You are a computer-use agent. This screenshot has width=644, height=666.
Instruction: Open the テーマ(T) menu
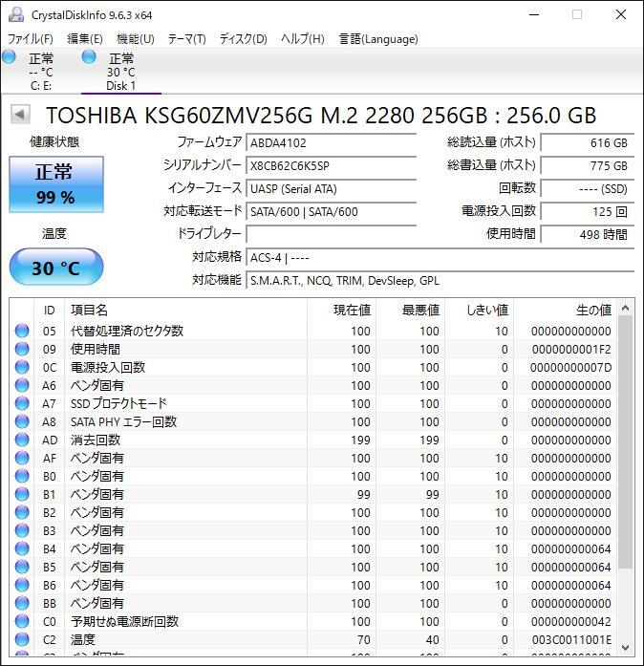pos(187,39)
